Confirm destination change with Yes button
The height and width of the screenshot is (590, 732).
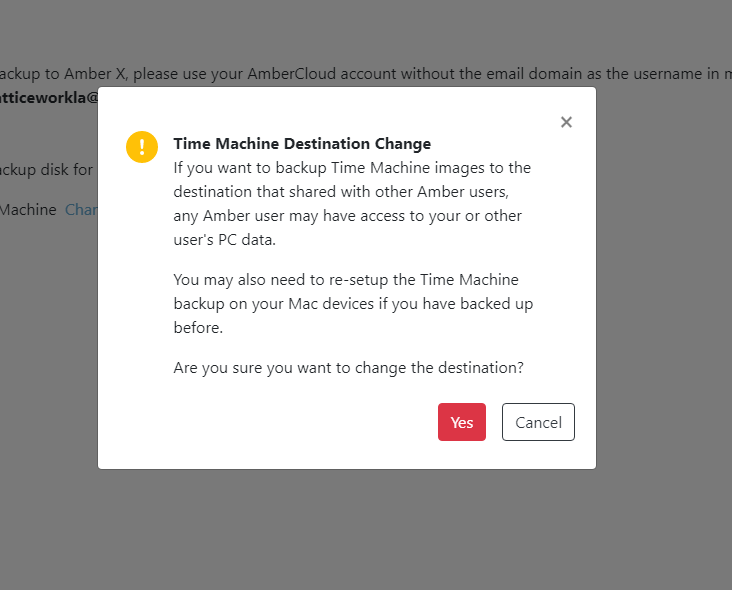[462, 422]
